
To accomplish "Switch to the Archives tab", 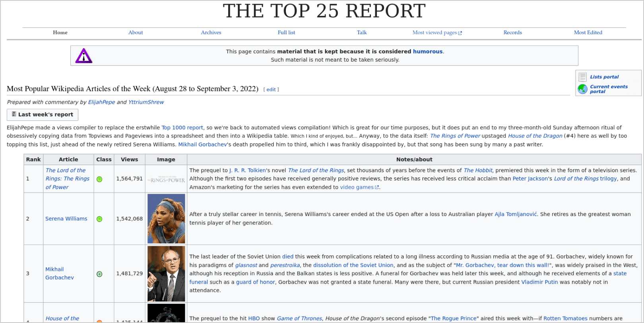I will click(211, 33).
